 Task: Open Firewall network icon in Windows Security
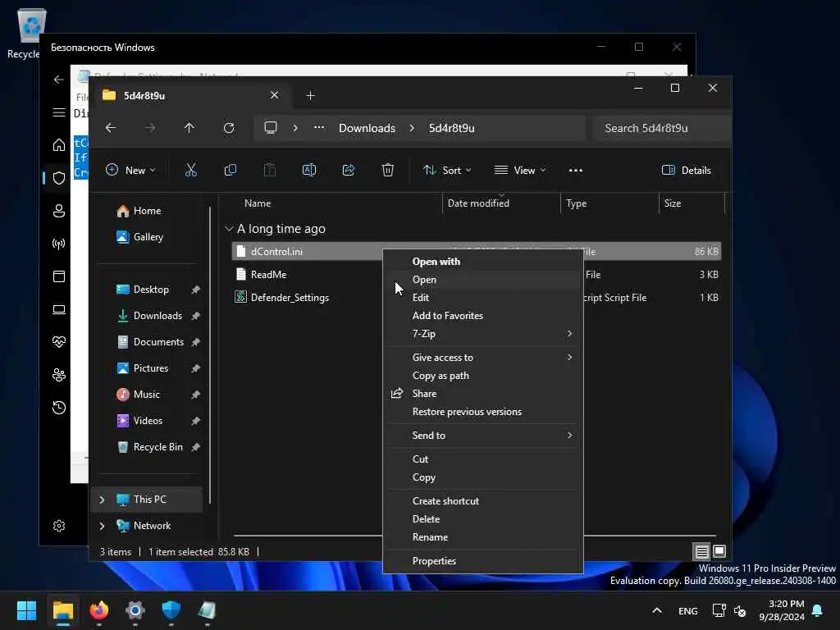[59, 244]
